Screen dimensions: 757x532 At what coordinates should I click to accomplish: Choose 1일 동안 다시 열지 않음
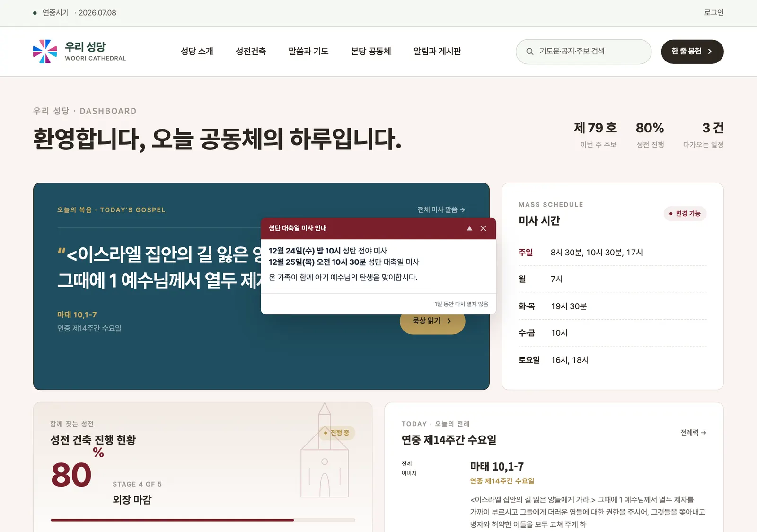(461, 304)
